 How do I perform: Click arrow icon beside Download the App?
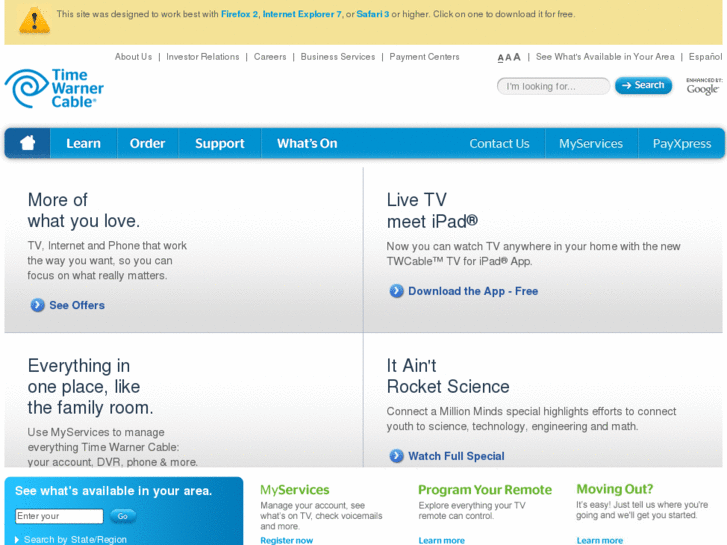point(397,291)
